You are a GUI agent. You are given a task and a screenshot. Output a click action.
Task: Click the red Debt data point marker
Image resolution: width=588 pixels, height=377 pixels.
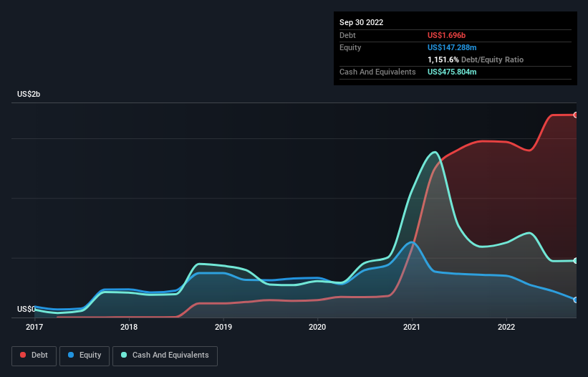576,115
